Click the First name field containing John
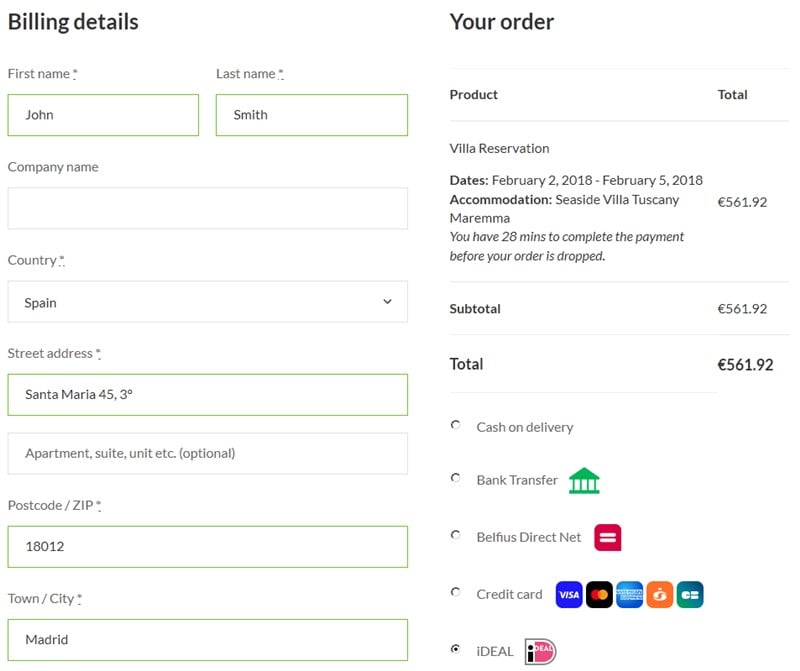This screenshot has height=671, width=800. coord(103,115)
